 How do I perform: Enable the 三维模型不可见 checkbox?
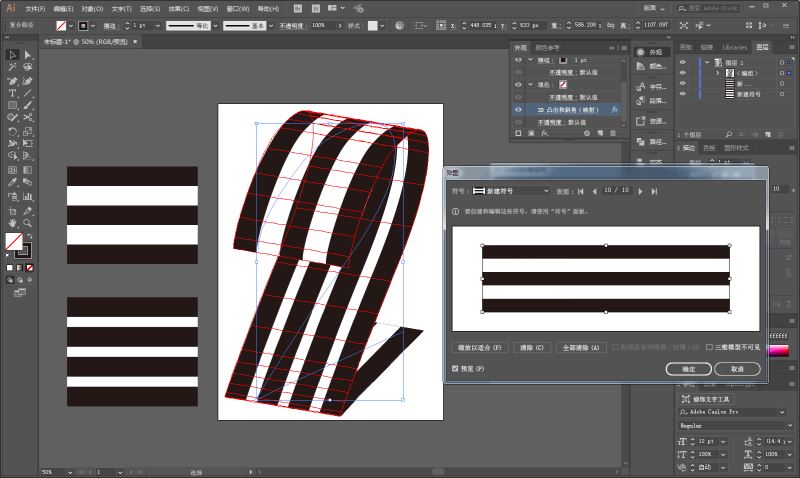(707, 347)
